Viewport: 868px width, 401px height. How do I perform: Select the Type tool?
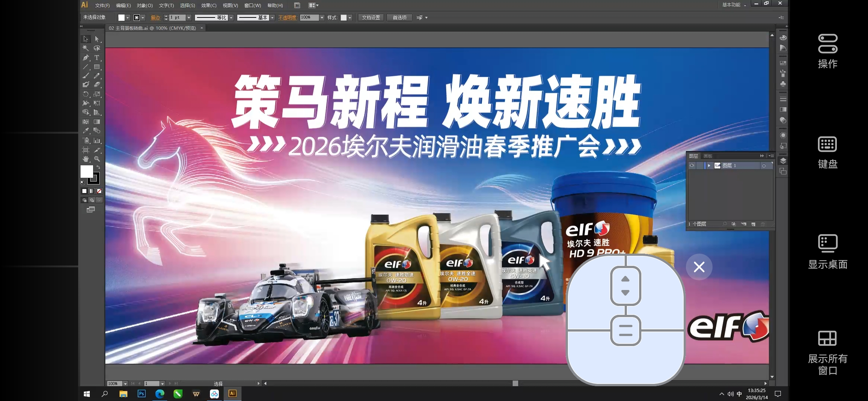(x=97, y=58)
